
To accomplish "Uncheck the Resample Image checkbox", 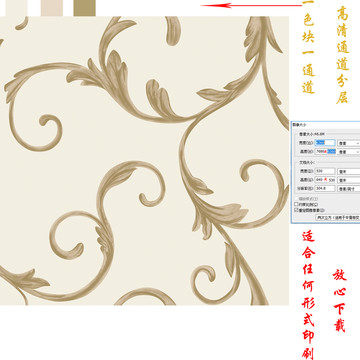I will pyautogui.click(x=296, y=211).
